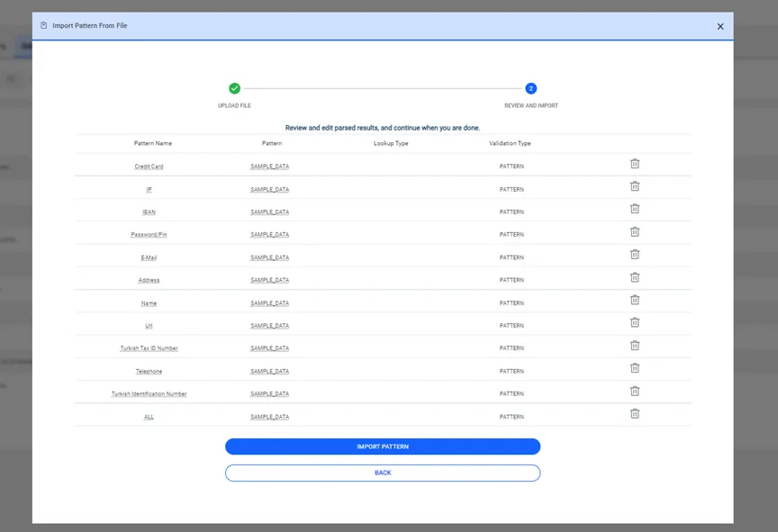The height and width of the screenshot is (532, 778).
Task: Click the Review and Import step label
Action: pyautogui.click(x=531, y=105)
